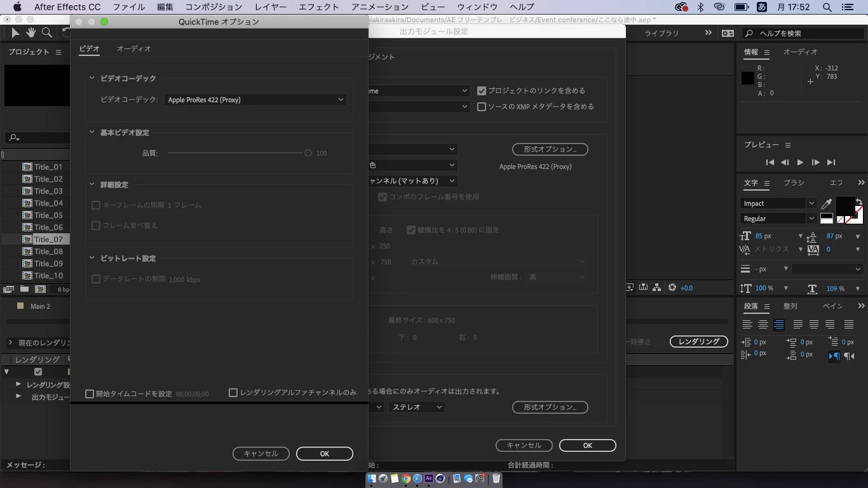
Task: Click the レンダリング button
Action: 699,342
